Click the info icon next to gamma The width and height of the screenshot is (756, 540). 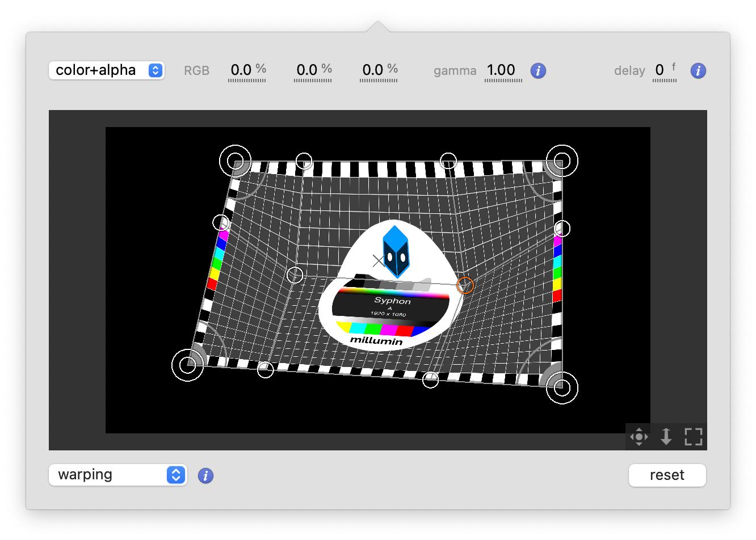pos(538,71)
